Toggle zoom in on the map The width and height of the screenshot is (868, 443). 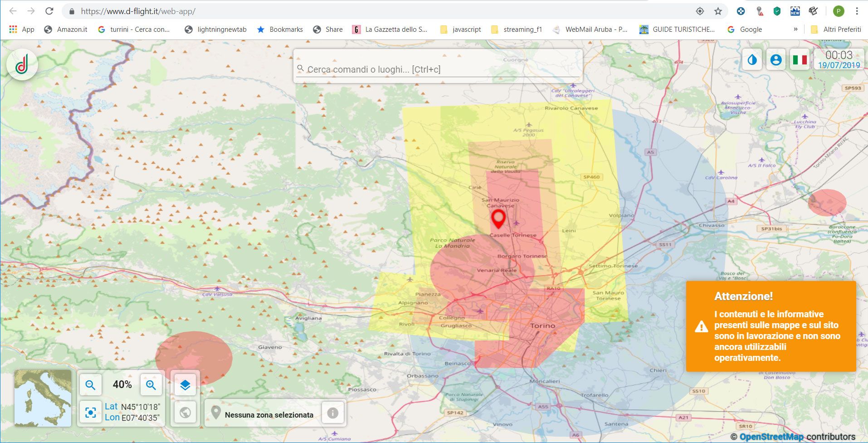point(151,384)
